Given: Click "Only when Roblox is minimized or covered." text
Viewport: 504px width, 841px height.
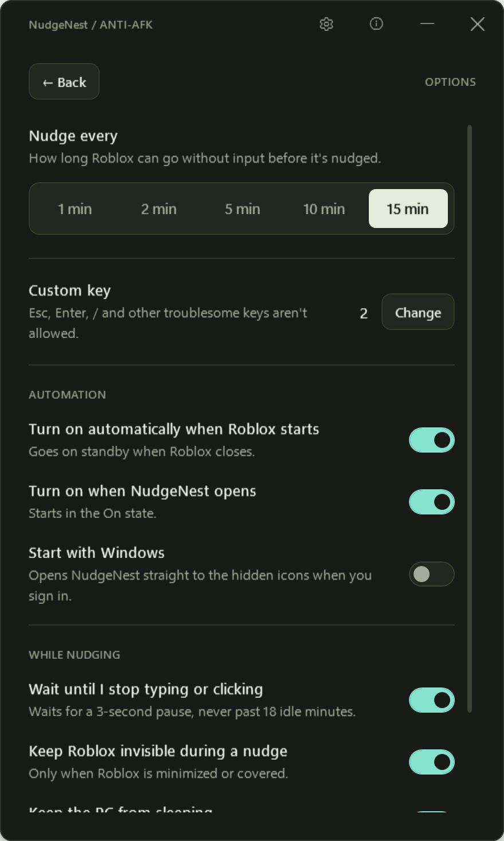Looking at the screenshot, I should click(159, 773).
